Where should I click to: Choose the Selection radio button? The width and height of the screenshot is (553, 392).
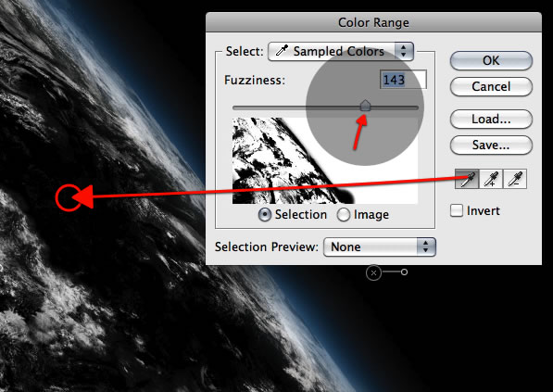[x=265, y=214]
